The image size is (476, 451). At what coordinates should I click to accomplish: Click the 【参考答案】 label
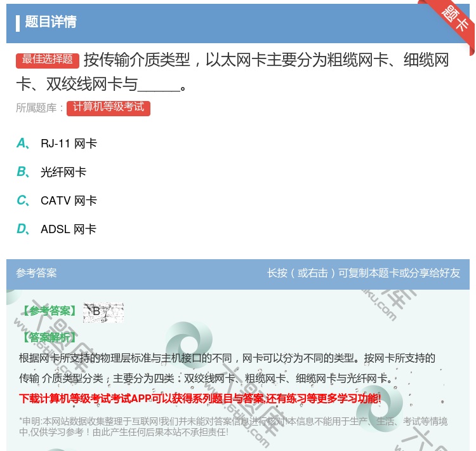click(50, 311)
